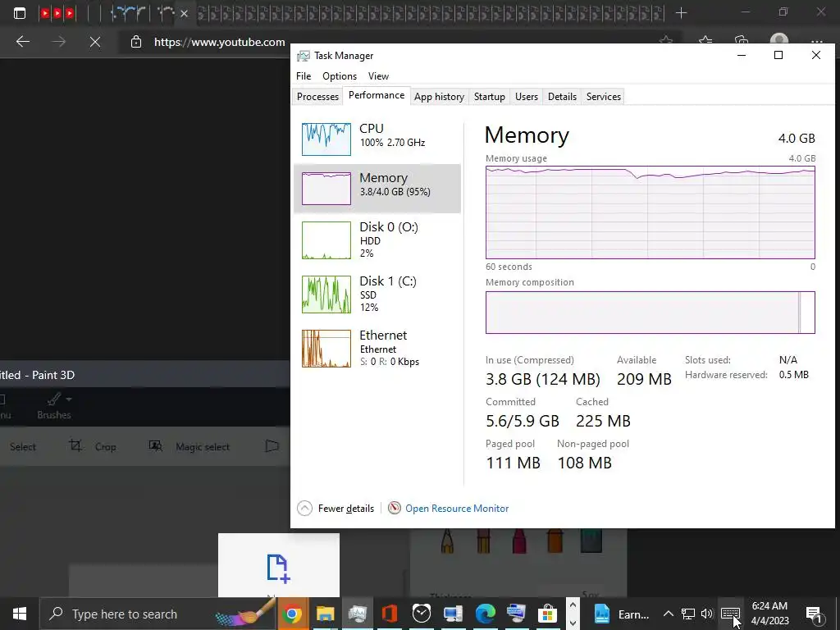Open Chrome from the taskbar
Screen dimensions: 840x630
coord(293,614)
